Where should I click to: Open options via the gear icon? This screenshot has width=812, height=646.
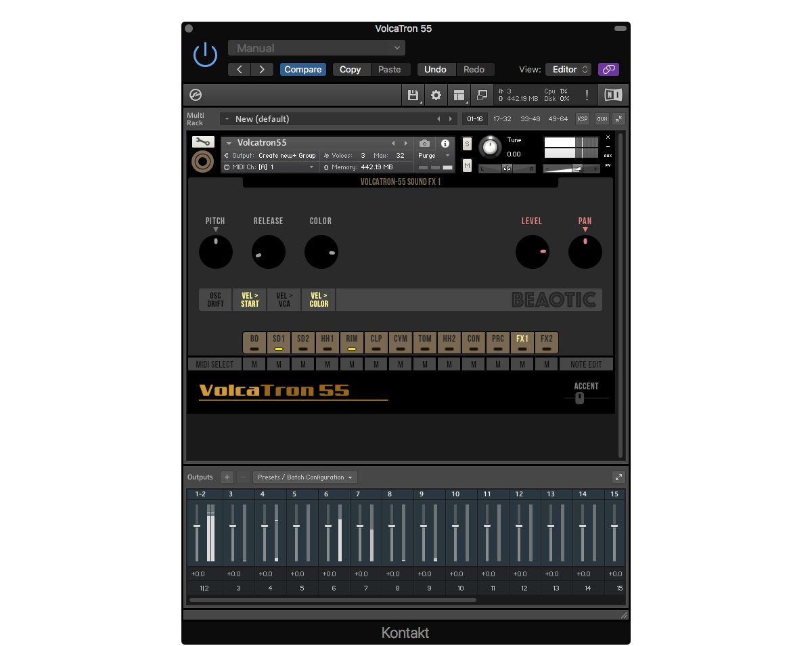point(436,95)
